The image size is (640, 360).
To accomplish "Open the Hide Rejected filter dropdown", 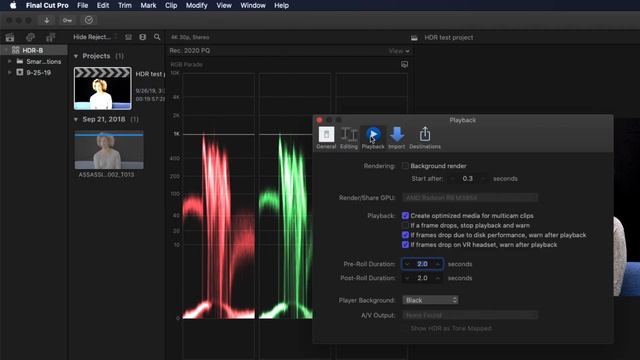I will [96, 37].
